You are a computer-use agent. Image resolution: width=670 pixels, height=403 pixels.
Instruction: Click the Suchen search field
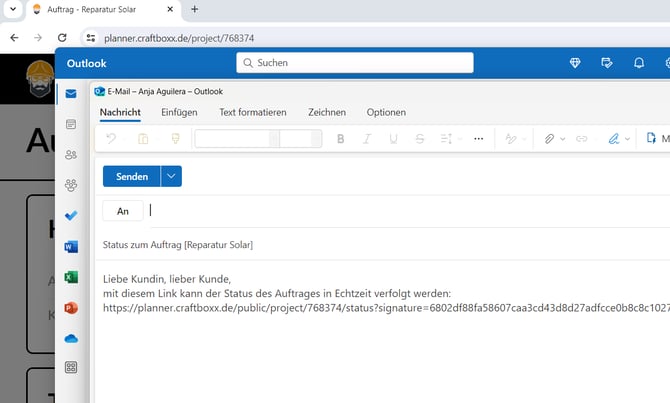(355, 63)
